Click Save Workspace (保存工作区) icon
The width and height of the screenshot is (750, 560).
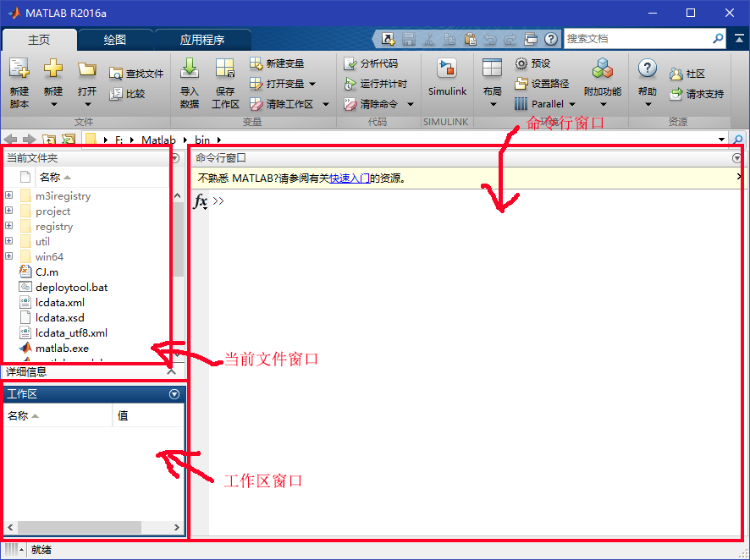225,69
